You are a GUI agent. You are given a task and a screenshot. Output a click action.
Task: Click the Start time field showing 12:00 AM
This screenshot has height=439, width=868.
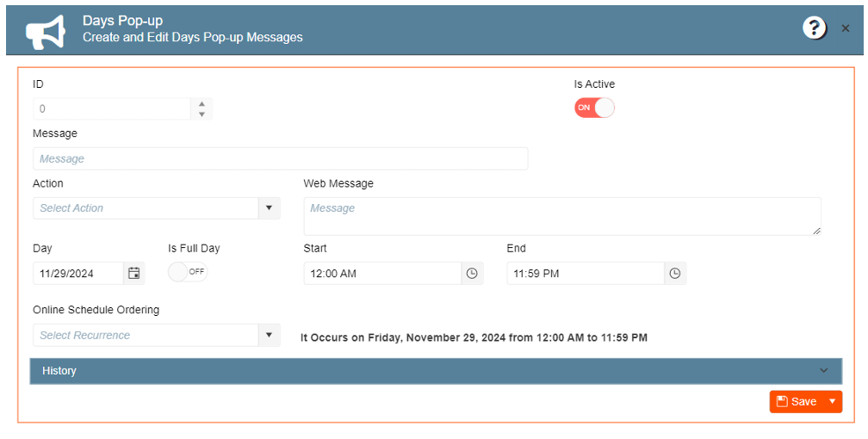[382, 273]
